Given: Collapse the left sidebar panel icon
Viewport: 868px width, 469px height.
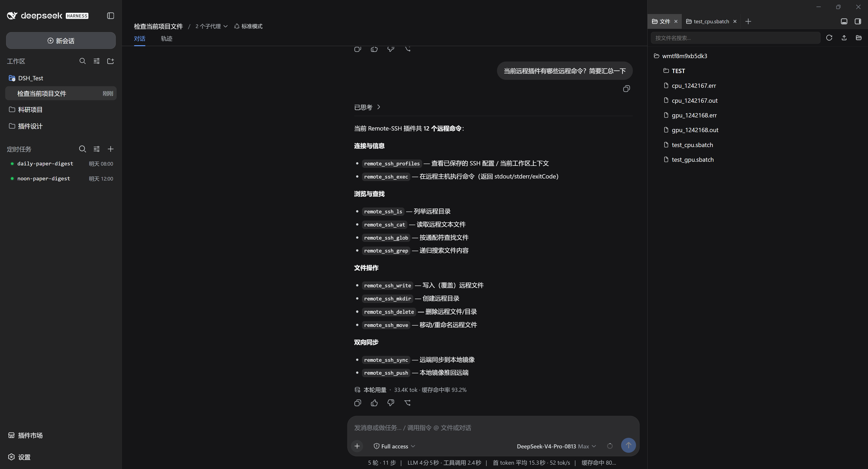Looking at the screenshot, I should (111, 16).
